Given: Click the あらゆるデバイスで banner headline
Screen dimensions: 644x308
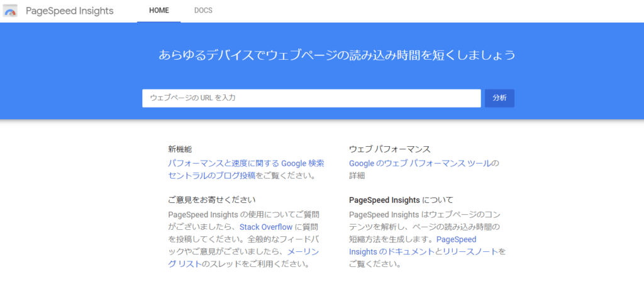Looking at the screenshot, I should click(337, 55).
